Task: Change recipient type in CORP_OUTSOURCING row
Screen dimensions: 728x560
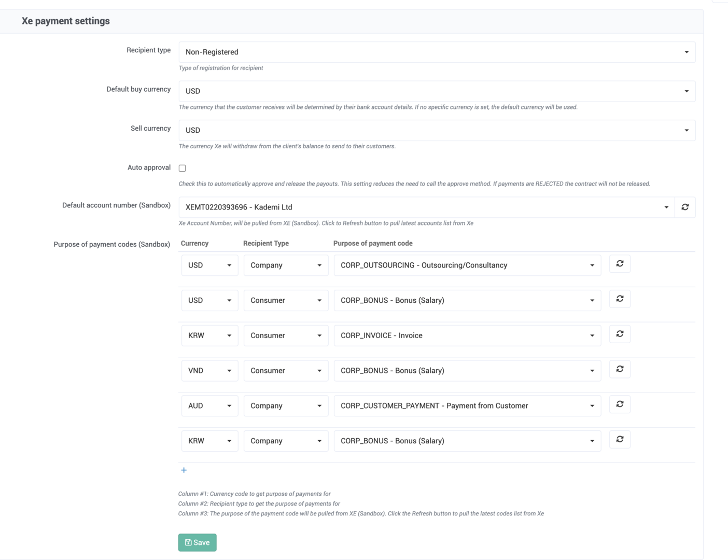Action: [286, 265]
